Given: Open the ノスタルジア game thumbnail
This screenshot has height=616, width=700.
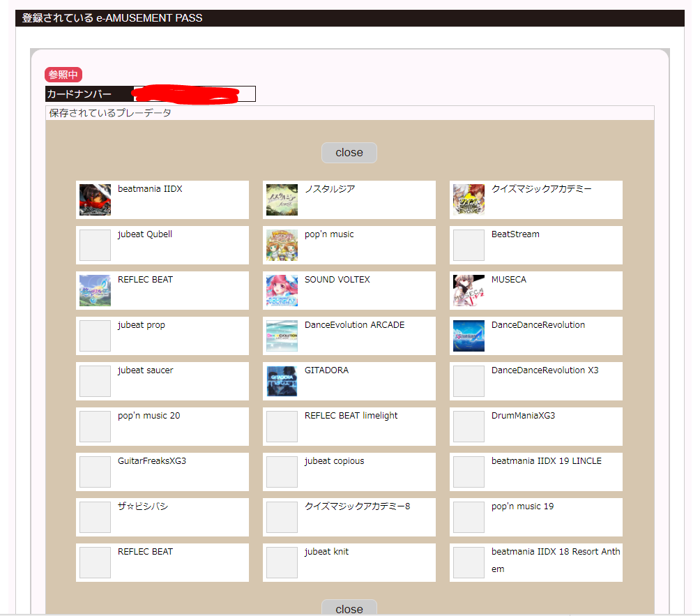Looking at the screenshot, I should (282, 200).
